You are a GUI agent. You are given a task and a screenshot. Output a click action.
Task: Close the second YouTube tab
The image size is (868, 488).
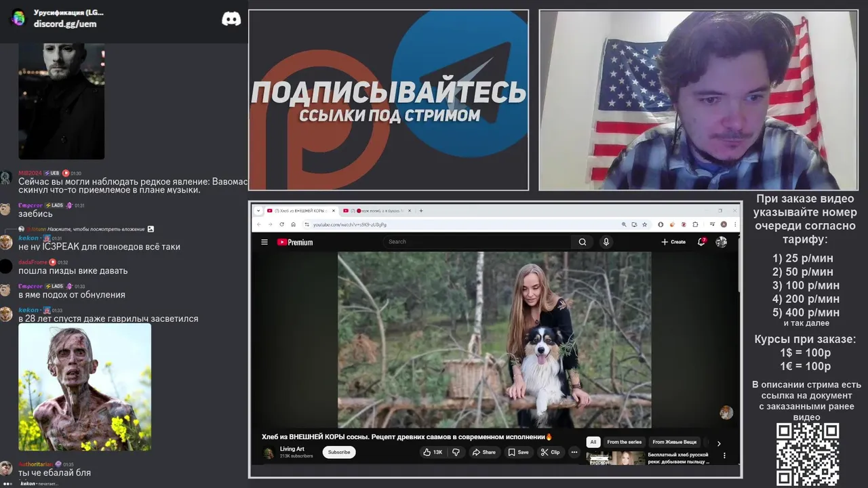(x=409, y=211)
